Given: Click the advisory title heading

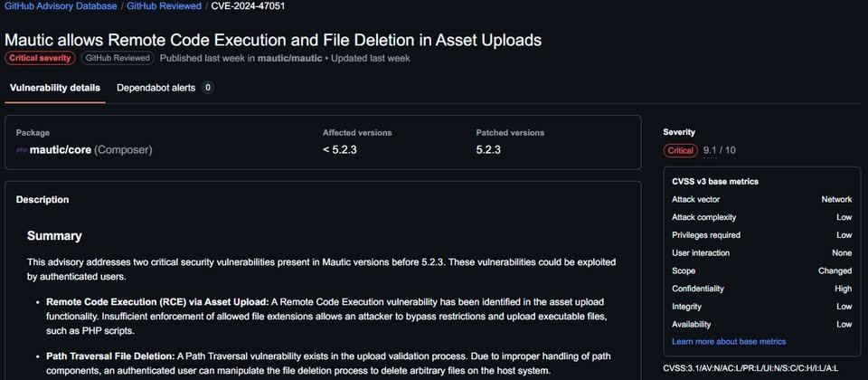Looking at the screenshot, I should click(273, 40).
